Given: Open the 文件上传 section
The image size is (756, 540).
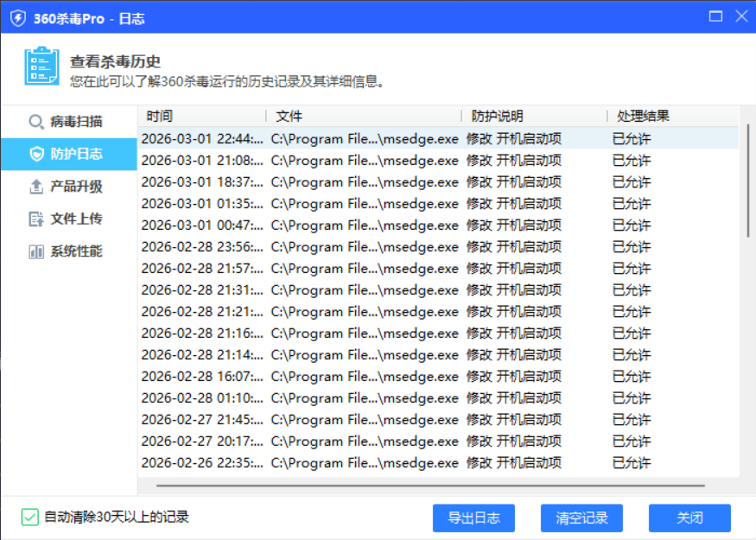Looking at the screenshot, I should 76,219.
